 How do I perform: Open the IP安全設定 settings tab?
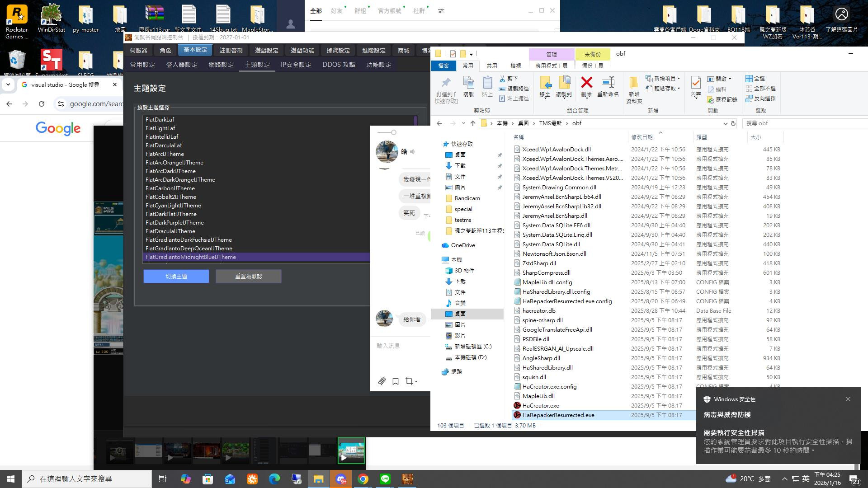(296, 65)
